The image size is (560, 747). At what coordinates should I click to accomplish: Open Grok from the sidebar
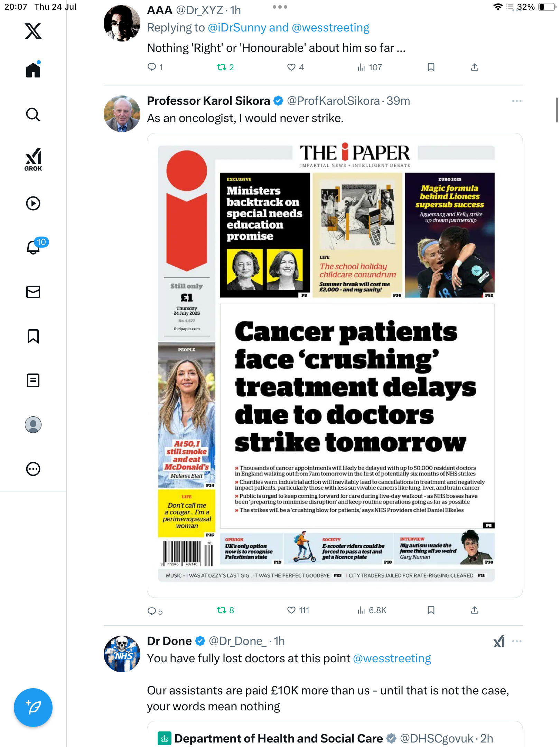pyautogui.click(x=33, y=159)
